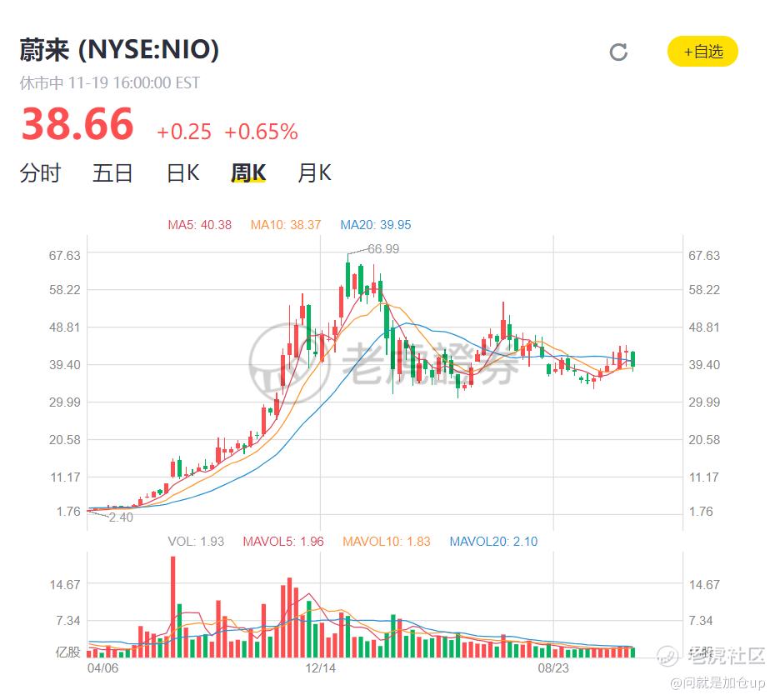Click the left axis value 39.40
The height and width of the screenshot is (700, 780).
point(65,365)
